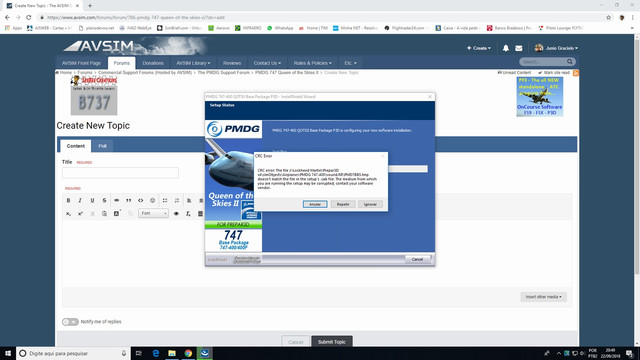Click the installer progress bar
This screenshot has width=640, height=360.
pos(408,169)
